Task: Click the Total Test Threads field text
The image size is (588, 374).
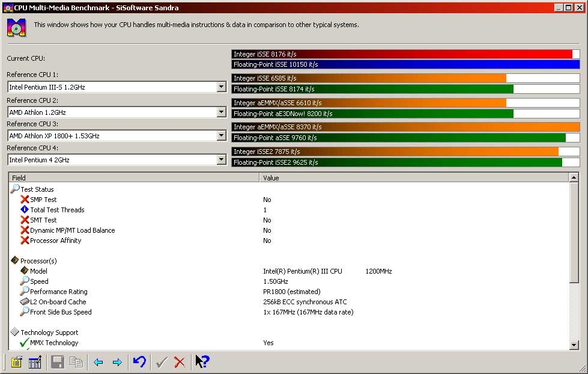Action: pyautogui.click(x=57, y=209)
